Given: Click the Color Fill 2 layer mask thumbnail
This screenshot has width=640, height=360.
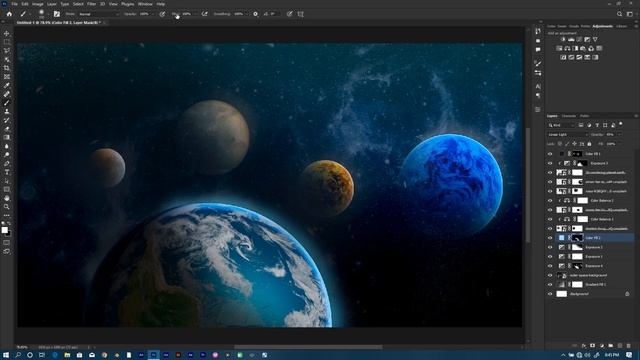Looking at the screenshot, I should point(577,238).
